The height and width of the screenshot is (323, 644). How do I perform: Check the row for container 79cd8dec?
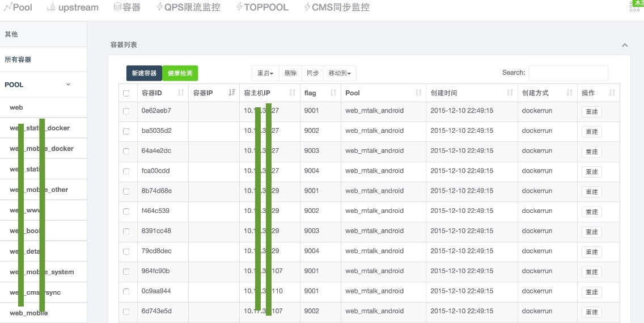pos(126,251)
